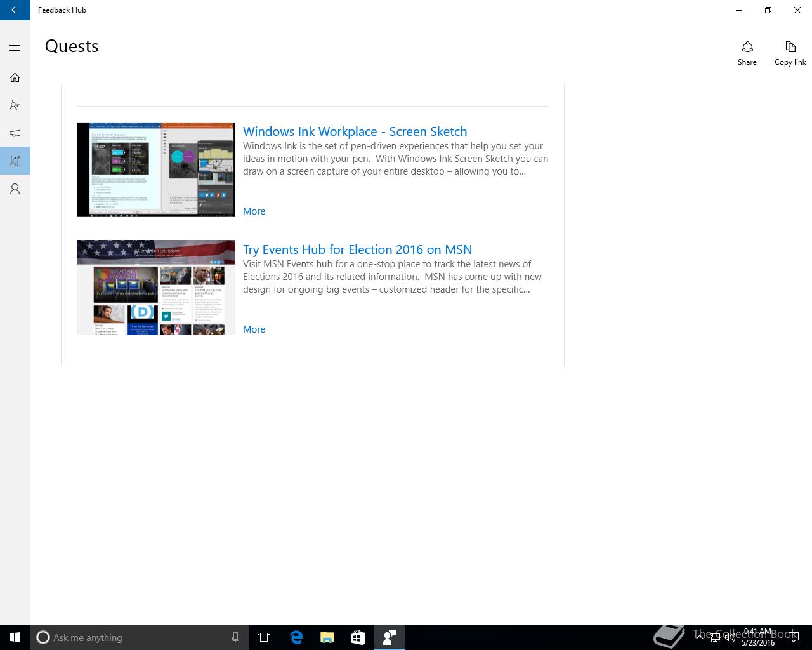The image size is (812, 650).
Task: Share this quest list
Action: click(747, 53)
